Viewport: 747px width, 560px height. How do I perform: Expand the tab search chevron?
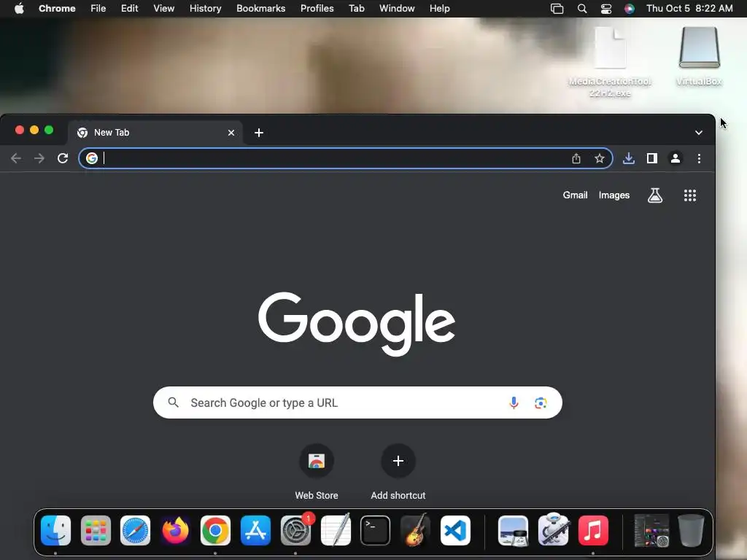(x=699, y=133)
